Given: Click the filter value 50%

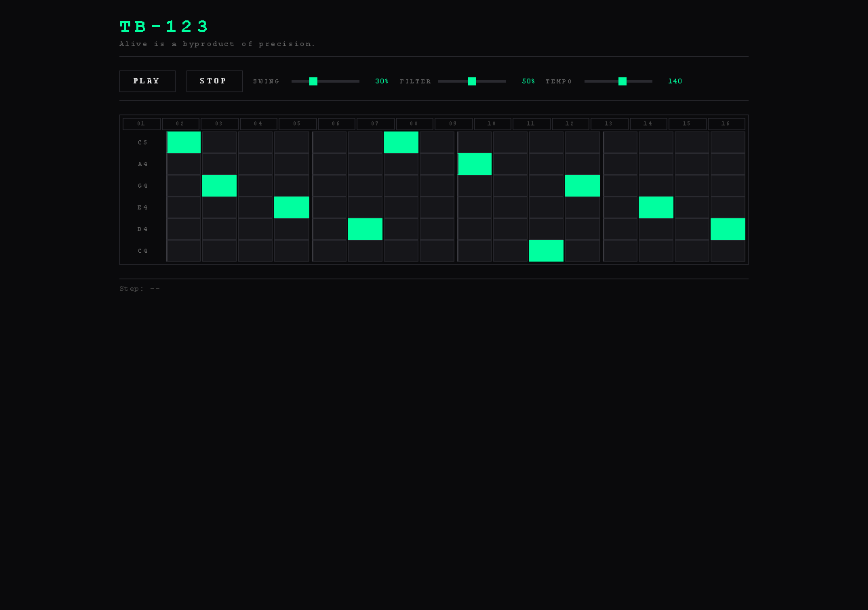Looking at the screenshot, I should click(529, 81).
